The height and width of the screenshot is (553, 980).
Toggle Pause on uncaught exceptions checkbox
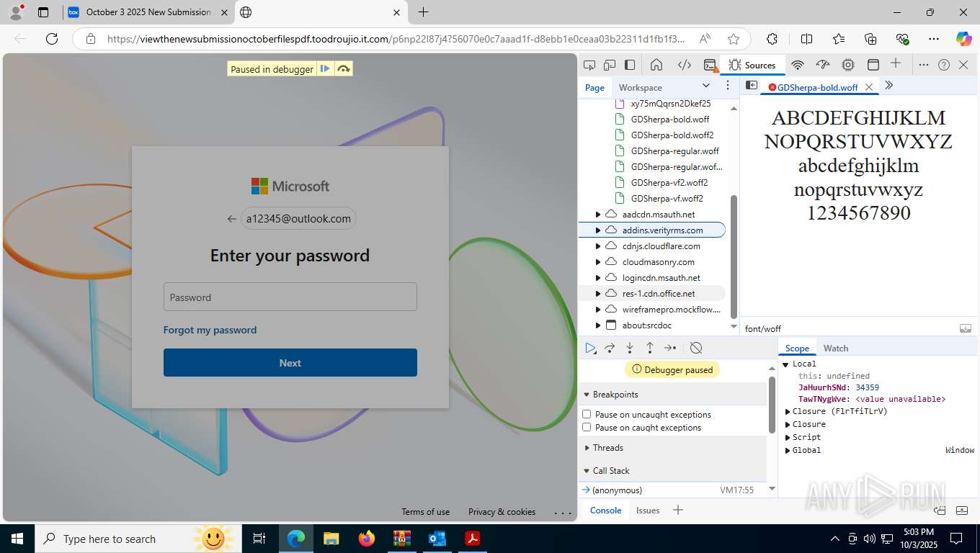pyautogui.click(x=587, y=414)
